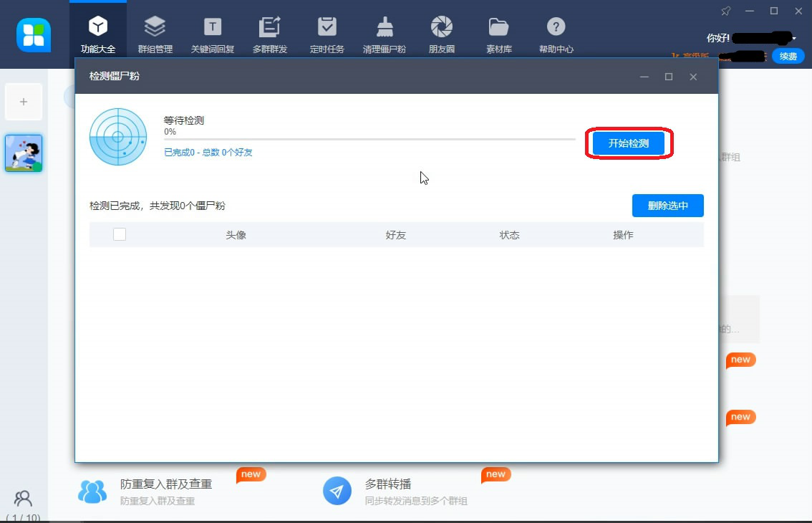Open 素材库 folder library
Viewport: 812px width, 523px height.
[x=498, y=34]
